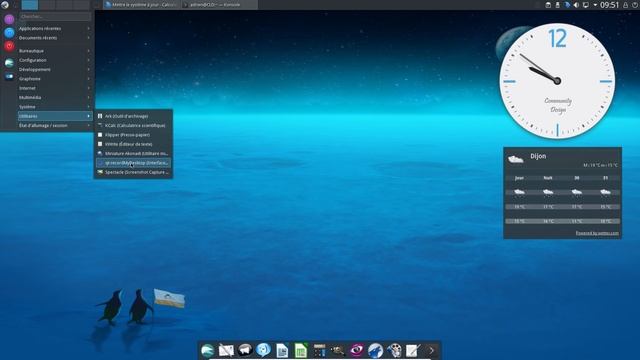640x360 pixels.
Task: Launch LibreOffice Calc from dock
Action: (301, 350)
